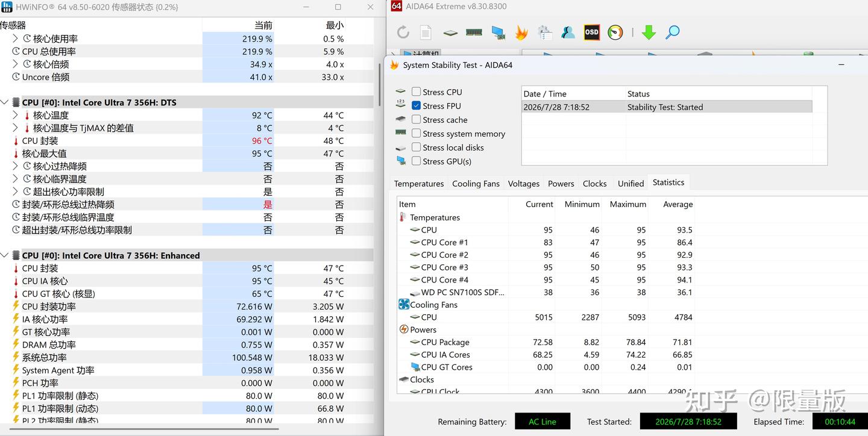Viewport: 868px width, 436px height.
Task: Click the monitor icon beside CPU GT Cores
Action: 415,367
